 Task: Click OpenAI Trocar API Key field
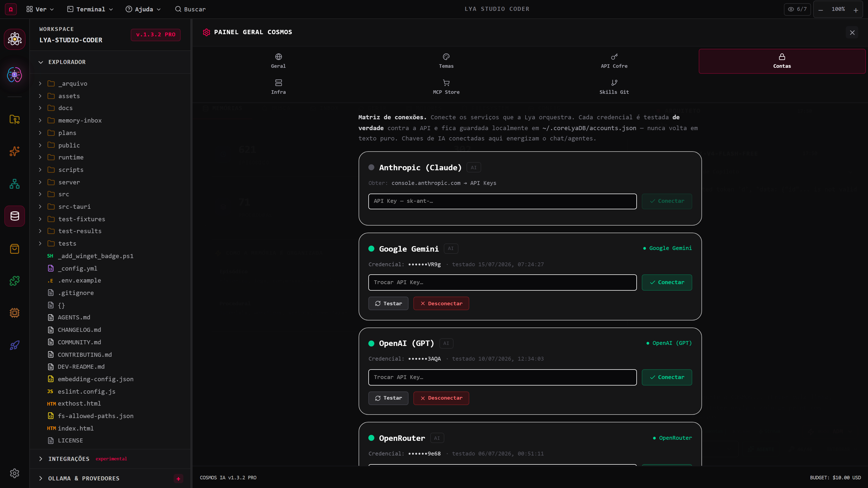[x=502, y=378]
